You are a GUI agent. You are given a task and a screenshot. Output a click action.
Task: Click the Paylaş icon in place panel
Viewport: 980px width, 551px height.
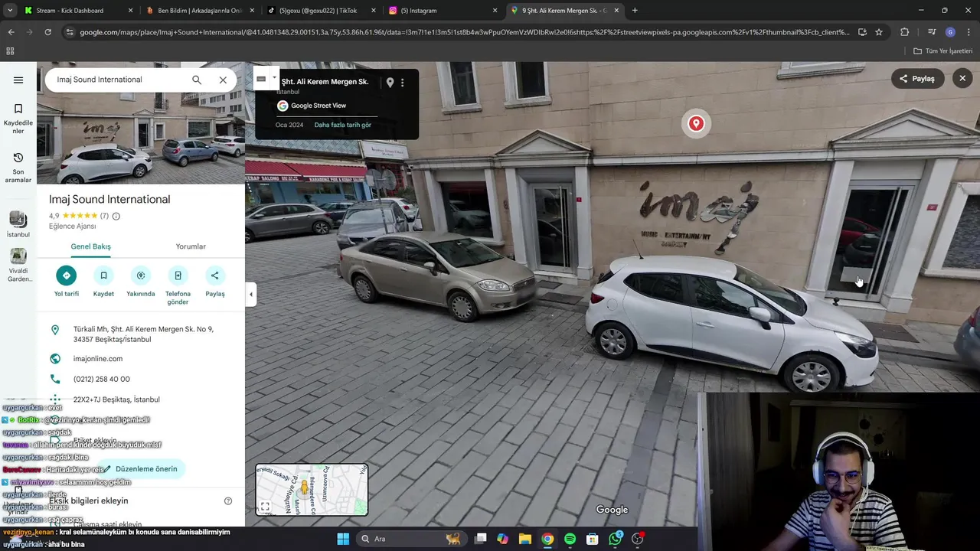(215, 275)
